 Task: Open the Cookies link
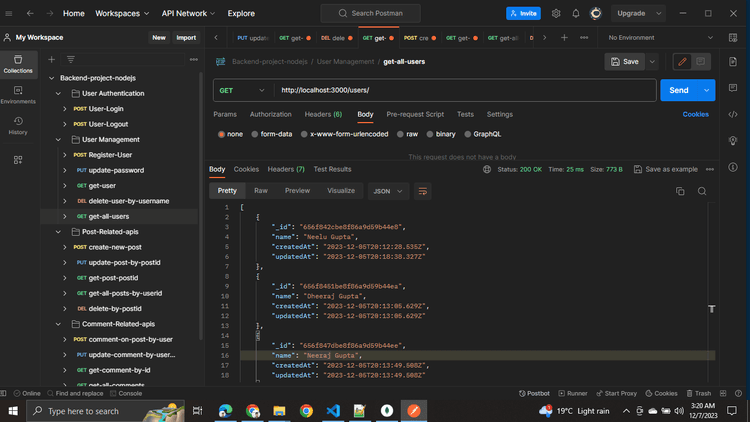coord(695,114)
